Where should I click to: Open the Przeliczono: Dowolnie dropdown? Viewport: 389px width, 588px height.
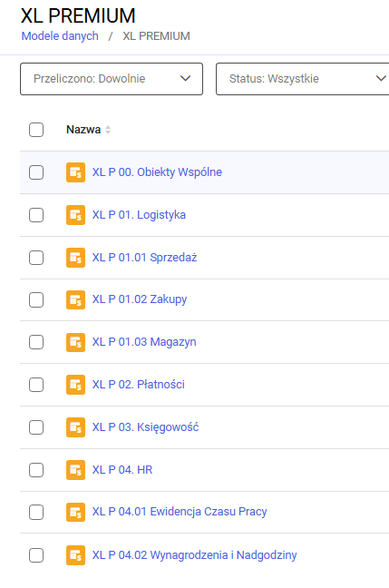(112, 79)
